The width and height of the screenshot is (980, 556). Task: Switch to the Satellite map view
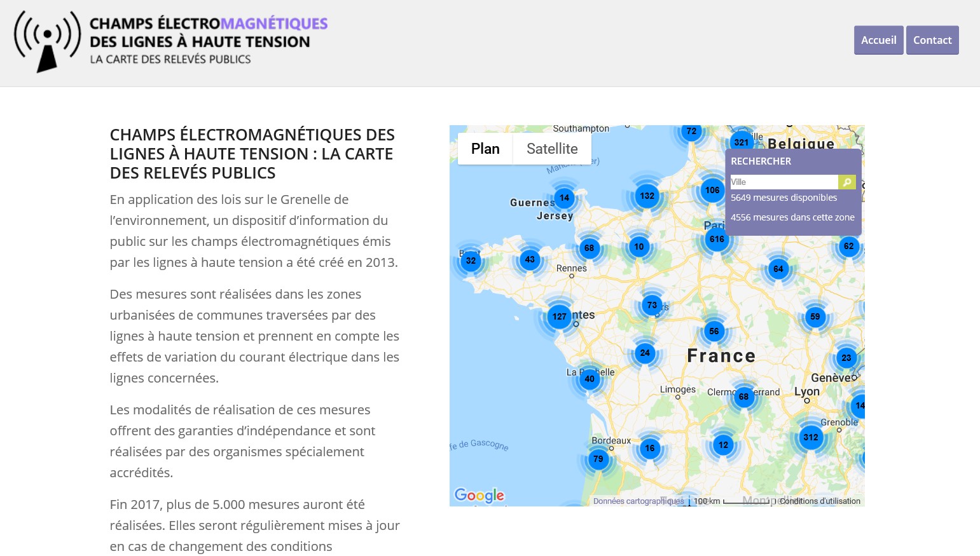(x=551, y=148)
